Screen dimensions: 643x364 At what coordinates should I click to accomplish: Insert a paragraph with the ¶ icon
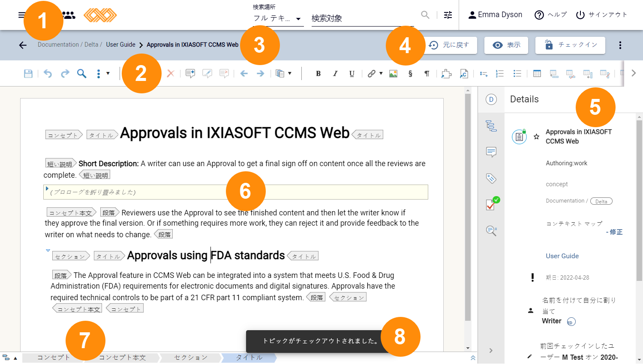pyautogui.click(x=427, y=74)
